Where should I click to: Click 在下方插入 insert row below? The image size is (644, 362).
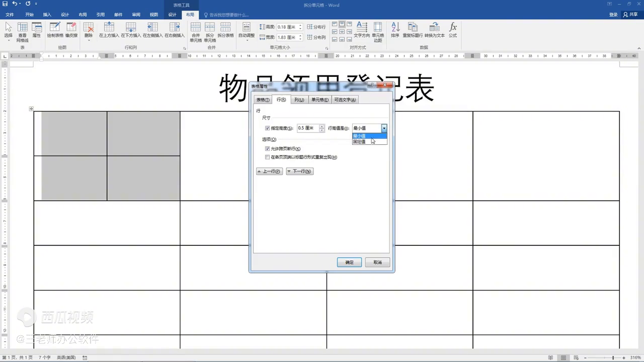(131, 30)
